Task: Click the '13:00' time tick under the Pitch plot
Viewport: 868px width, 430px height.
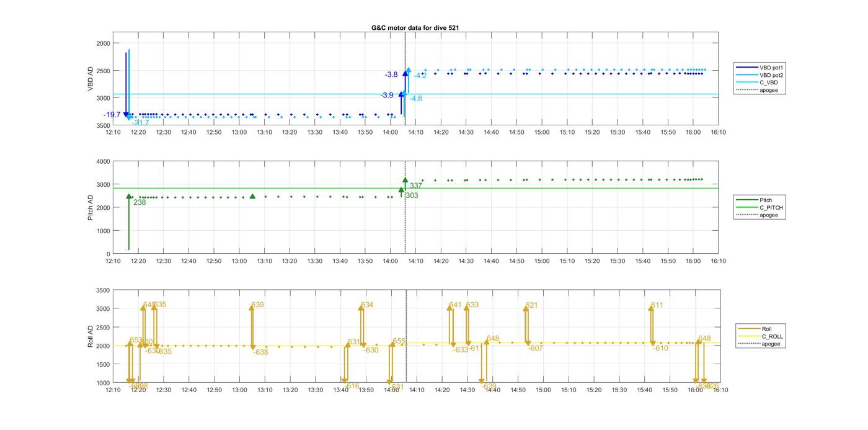Action: click(239, 261)
